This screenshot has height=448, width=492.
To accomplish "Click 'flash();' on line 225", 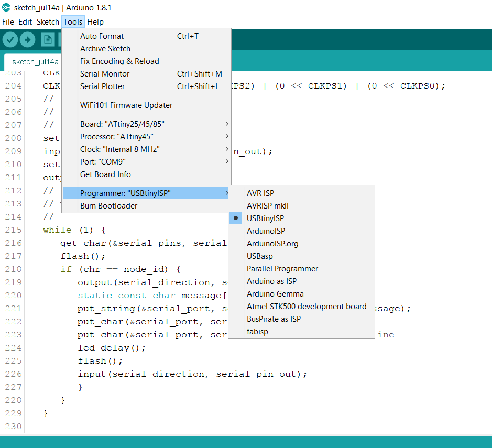I will point(100,361).
